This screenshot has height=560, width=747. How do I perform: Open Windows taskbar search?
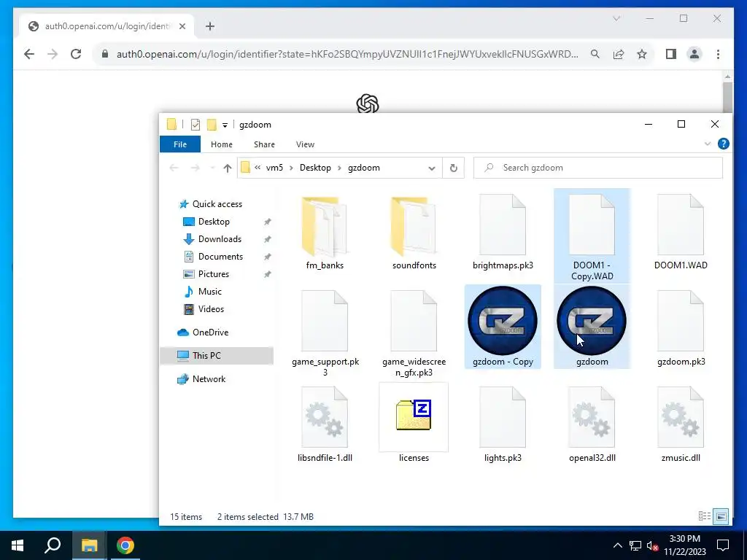pyautogui.click(x=53, y=545)
